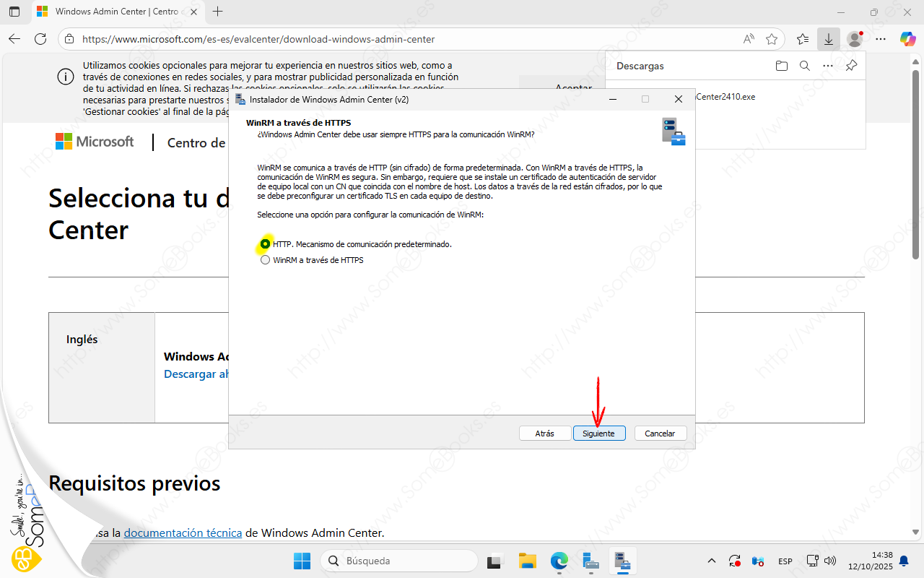Refresh the browser page
Image resolution: width=924 pixels, height=578 pixels.
[x=40, y=39]
